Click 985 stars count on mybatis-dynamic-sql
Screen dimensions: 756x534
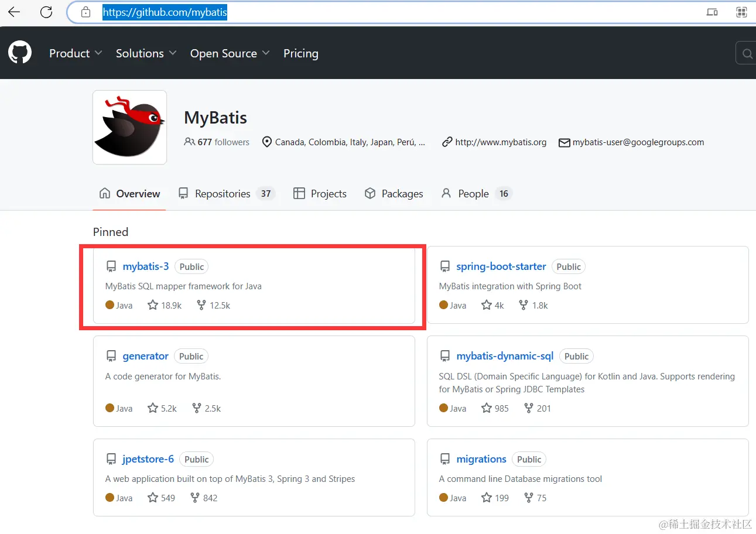[502, 408]
